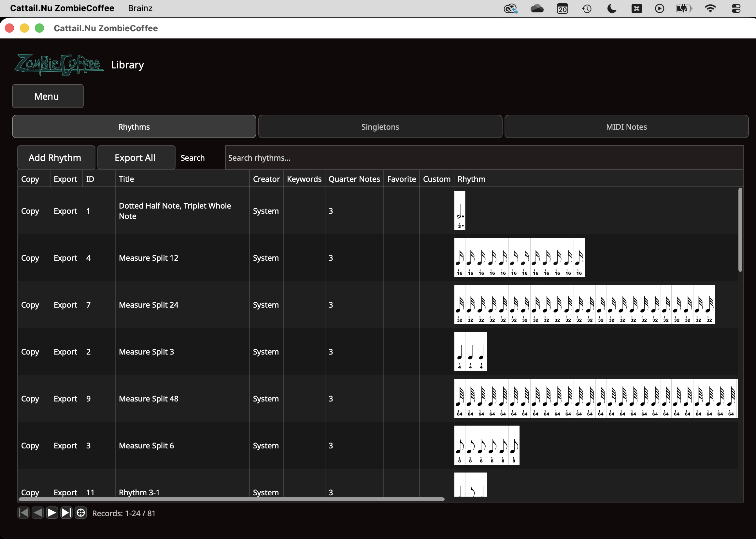The image size is (756, 539).
Task: Click Export All button
Action: tap(136, 158)
